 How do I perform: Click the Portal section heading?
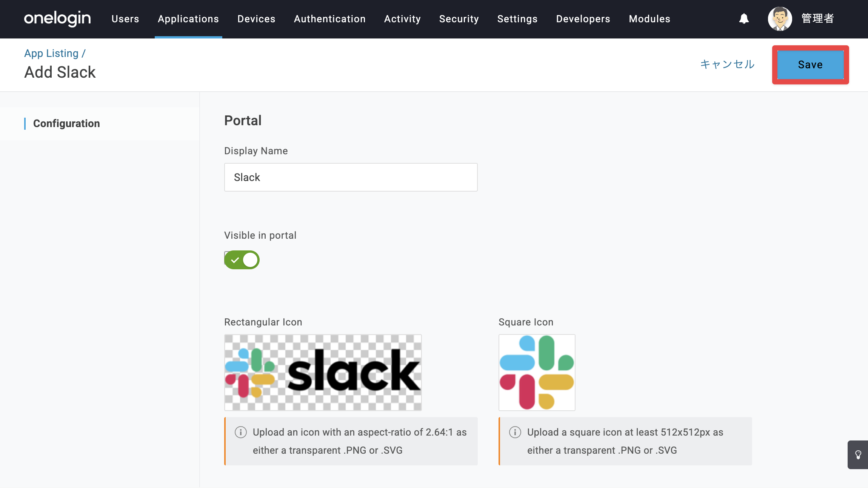click(243, 121)
